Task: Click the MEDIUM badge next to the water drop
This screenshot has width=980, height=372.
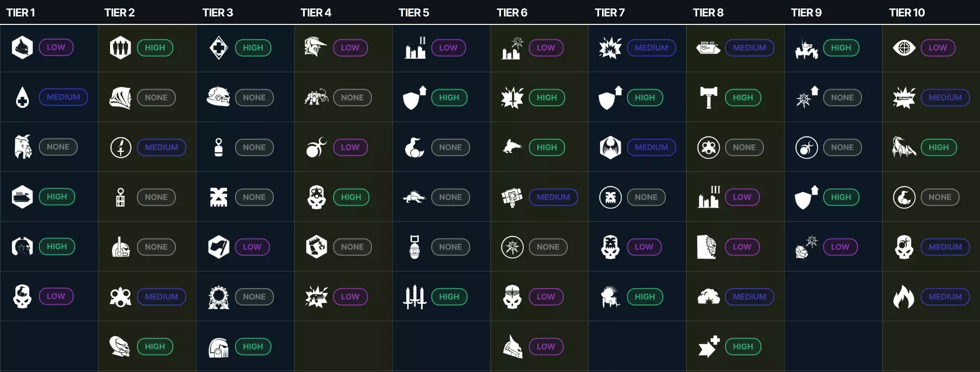Action: pos(63,97)
